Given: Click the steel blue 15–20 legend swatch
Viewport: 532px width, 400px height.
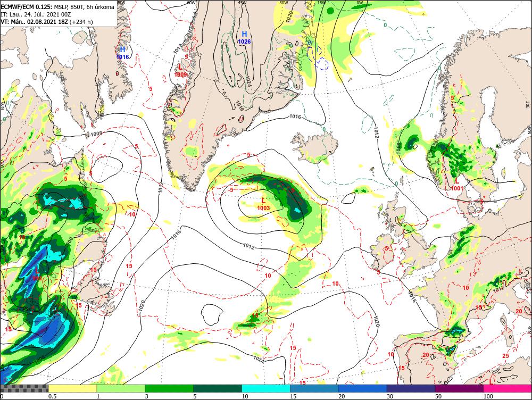Looking at the screenshot, I should point(314,388).
